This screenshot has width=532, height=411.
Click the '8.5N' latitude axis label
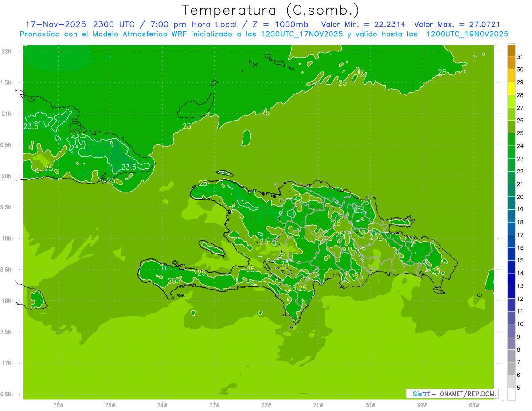[x=6, y=270]
